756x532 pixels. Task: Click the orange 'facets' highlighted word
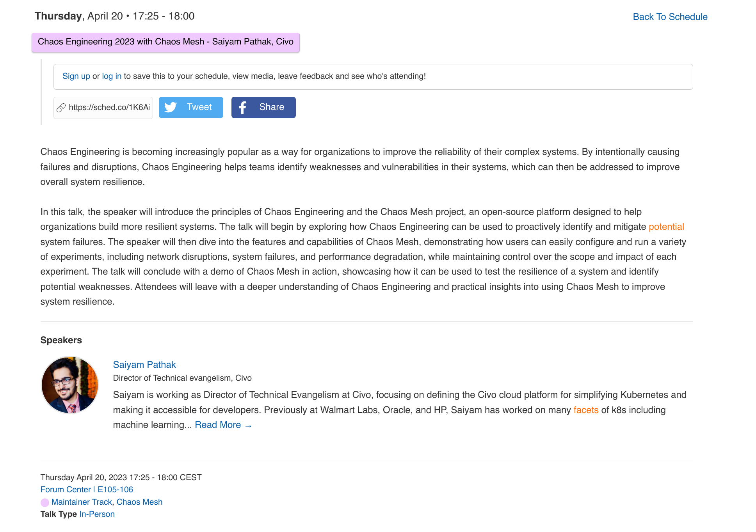click(x=586, y=410)
